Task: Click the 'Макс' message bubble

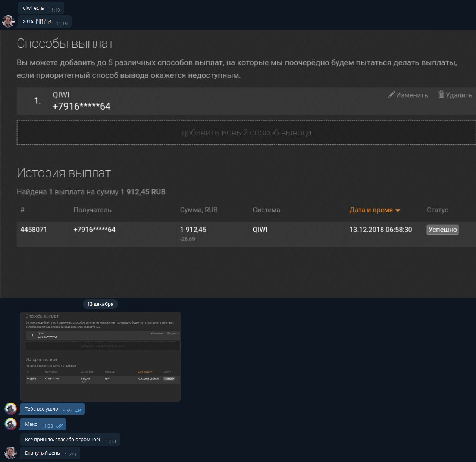Action: (x=43, y=424)
